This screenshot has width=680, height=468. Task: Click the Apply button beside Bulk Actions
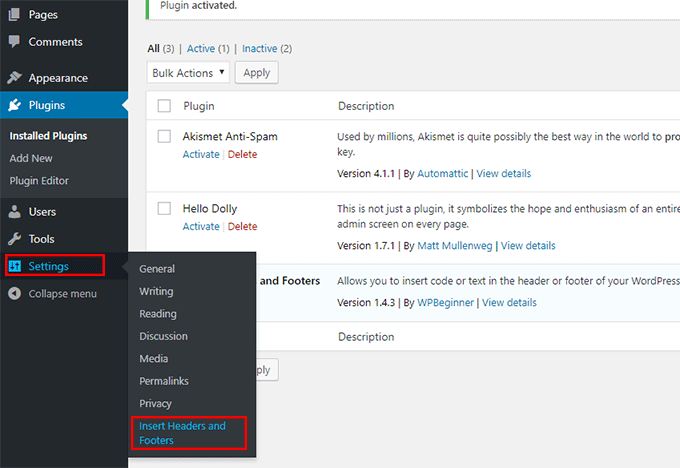257,72
